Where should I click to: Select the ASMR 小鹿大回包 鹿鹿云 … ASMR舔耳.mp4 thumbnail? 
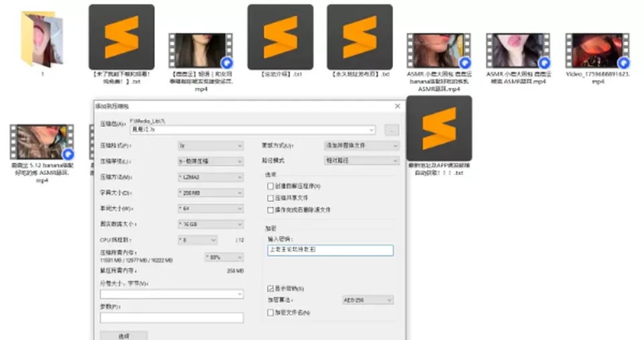coord(519,50)
